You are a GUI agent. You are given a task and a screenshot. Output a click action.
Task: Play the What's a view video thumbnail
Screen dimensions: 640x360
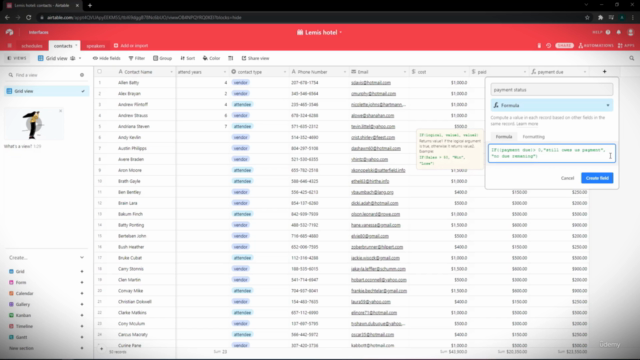(x=34, y=124)
